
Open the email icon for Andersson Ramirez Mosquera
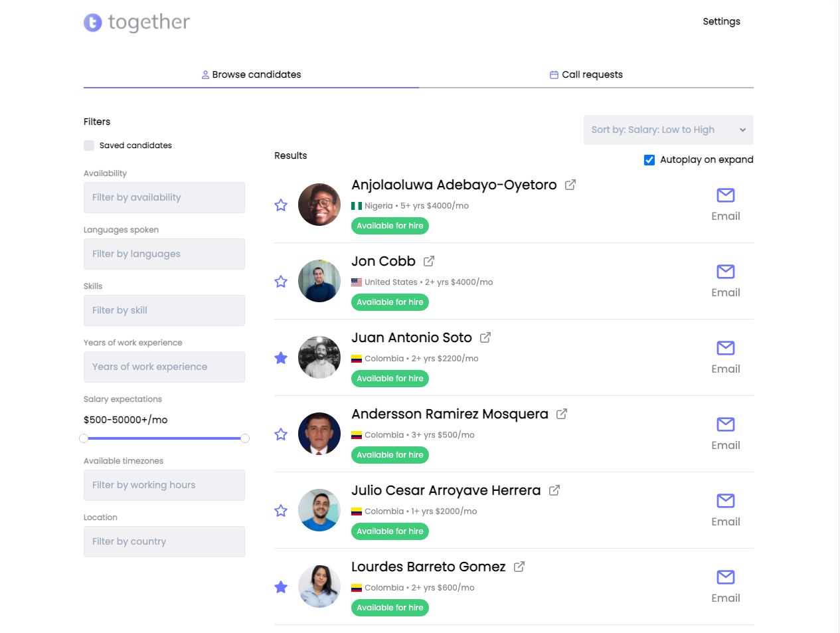click(x=725, y=424)
